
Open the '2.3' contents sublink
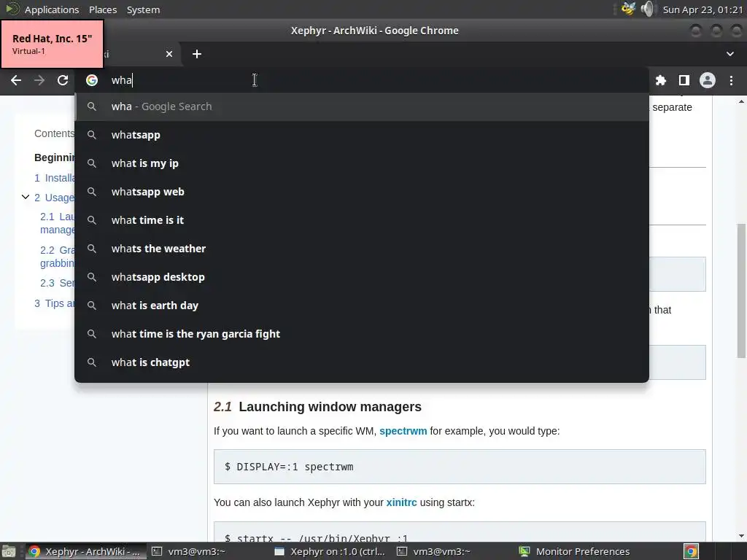57,283
